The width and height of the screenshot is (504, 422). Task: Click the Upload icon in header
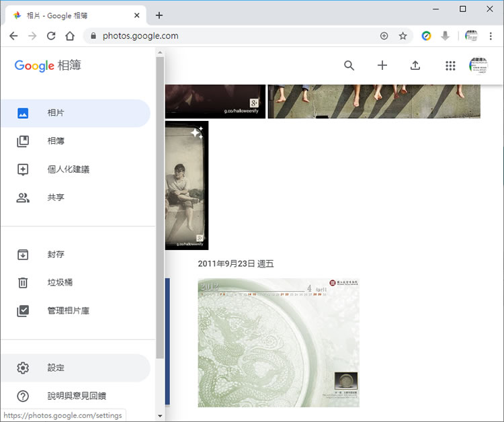click(415, 66)
